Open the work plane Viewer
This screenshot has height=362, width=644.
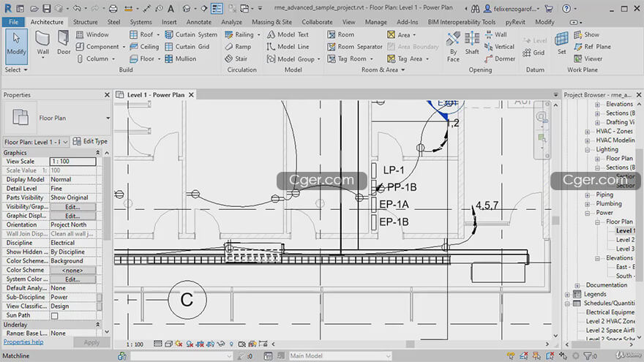click(x=588, y=59)
